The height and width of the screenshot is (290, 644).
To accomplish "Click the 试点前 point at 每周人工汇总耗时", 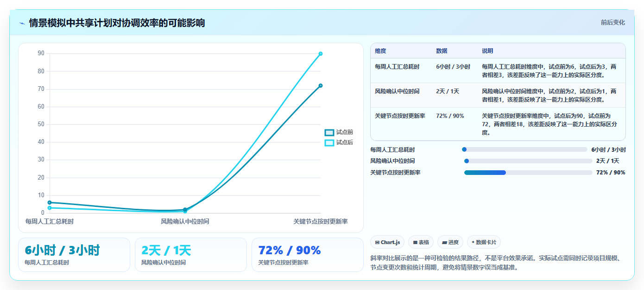I will pos(50,202).
